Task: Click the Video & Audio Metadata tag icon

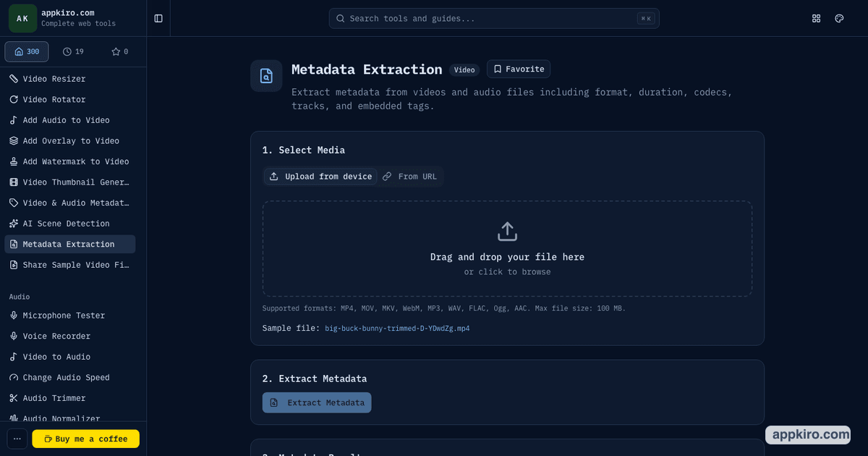Action: pyautogui.click(x=14, y=203)
